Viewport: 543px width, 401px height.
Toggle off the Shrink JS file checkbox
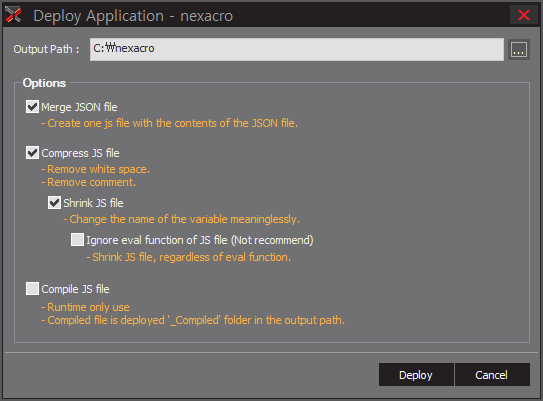(54, 203)
